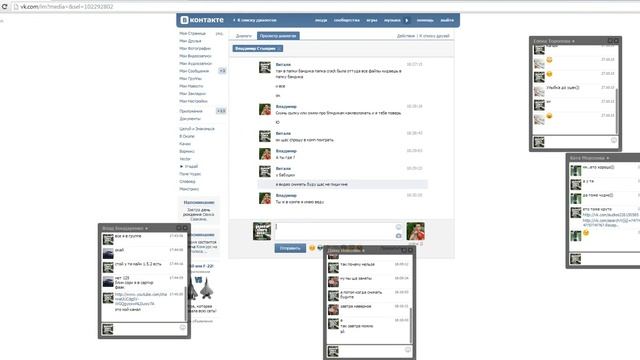Viewport: 640px width, 360px height.
Task: Open 'Мои Аудиозаписи' in the sidebar
Action: tap(196, 64)
